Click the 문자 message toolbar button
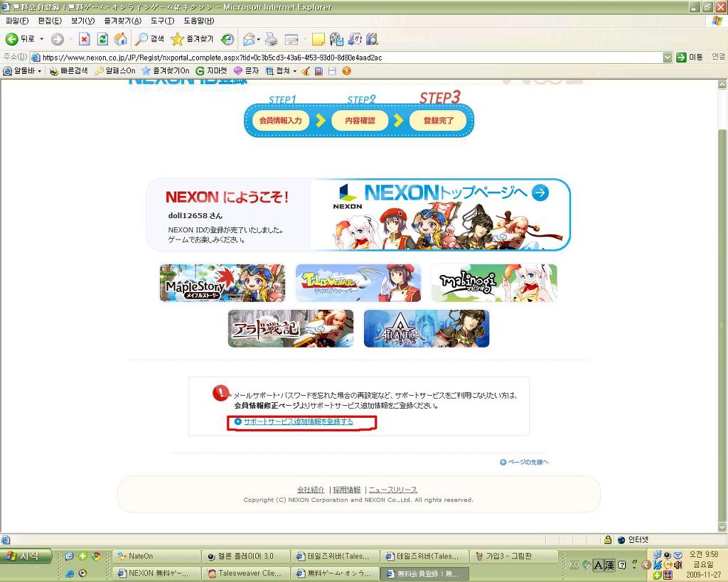The height and width of the screenshot is (582, 728). tap(246, 71)
